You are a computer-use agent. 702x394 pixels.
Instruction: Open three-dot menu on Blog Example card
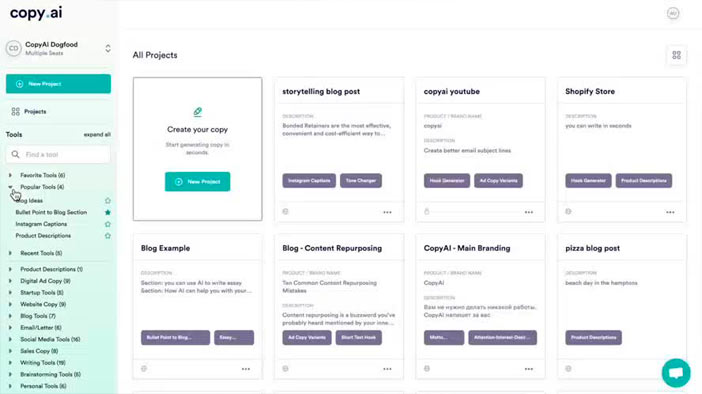point(246,369)
